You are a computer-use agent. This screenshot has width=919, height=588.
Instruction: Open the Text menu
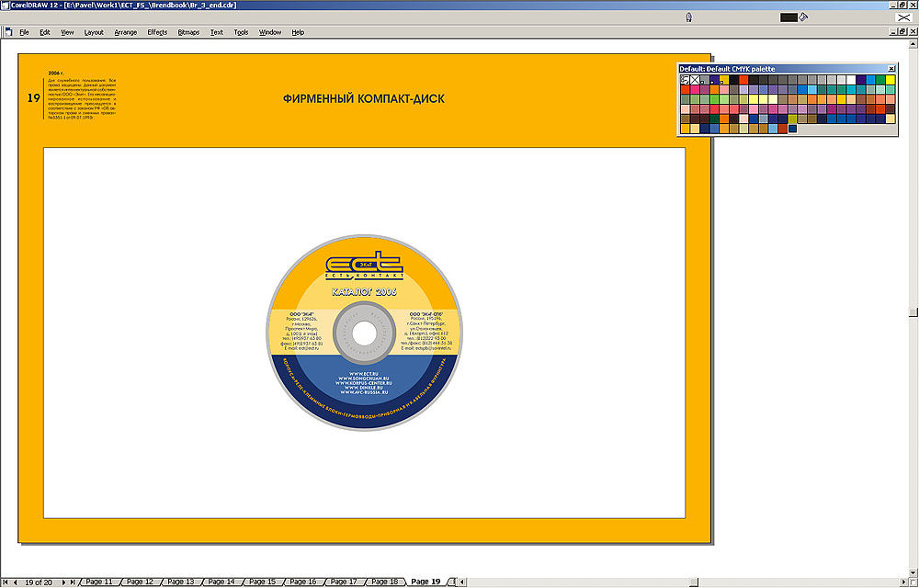point(217,32)
